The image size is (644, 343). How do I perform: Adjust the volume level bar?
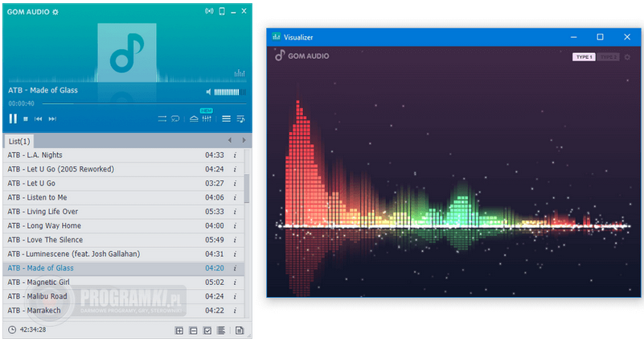pos(230,92)
